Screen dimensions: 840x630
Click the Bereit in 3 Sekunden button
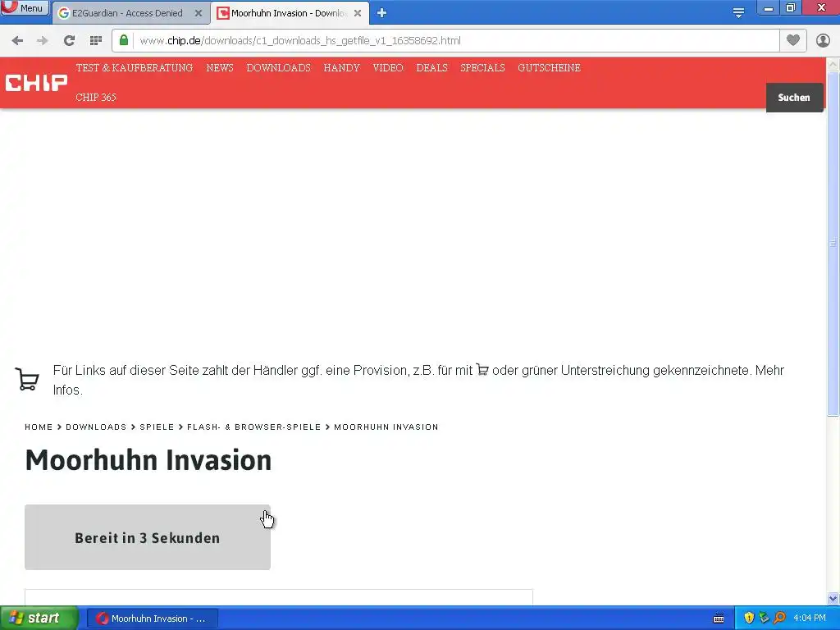coord(148,537)
